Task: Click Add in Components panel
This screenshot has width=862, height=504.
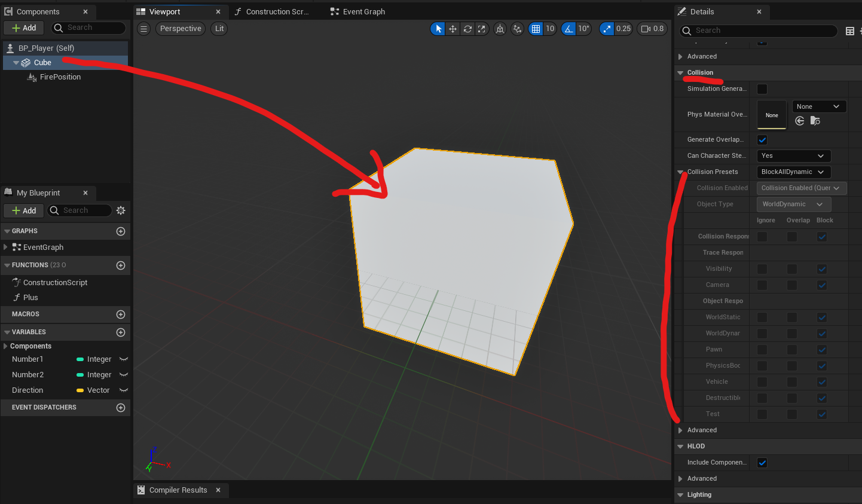Action: [24, 28]
